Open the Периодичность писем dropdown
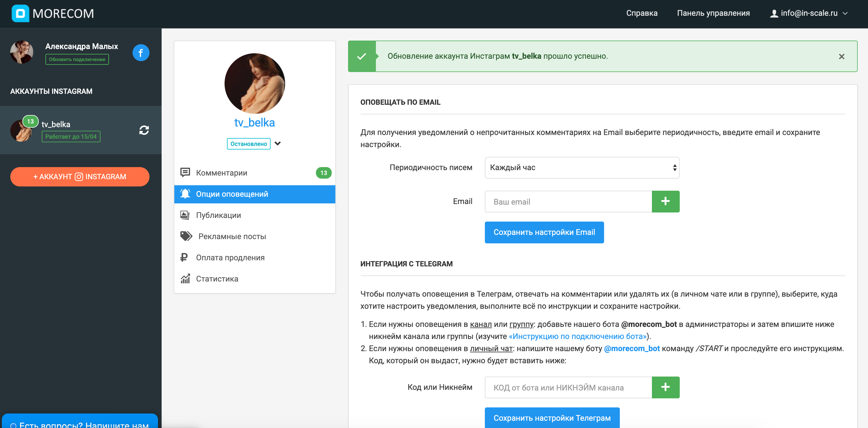 pyautogui.click(x=582, y=167)
